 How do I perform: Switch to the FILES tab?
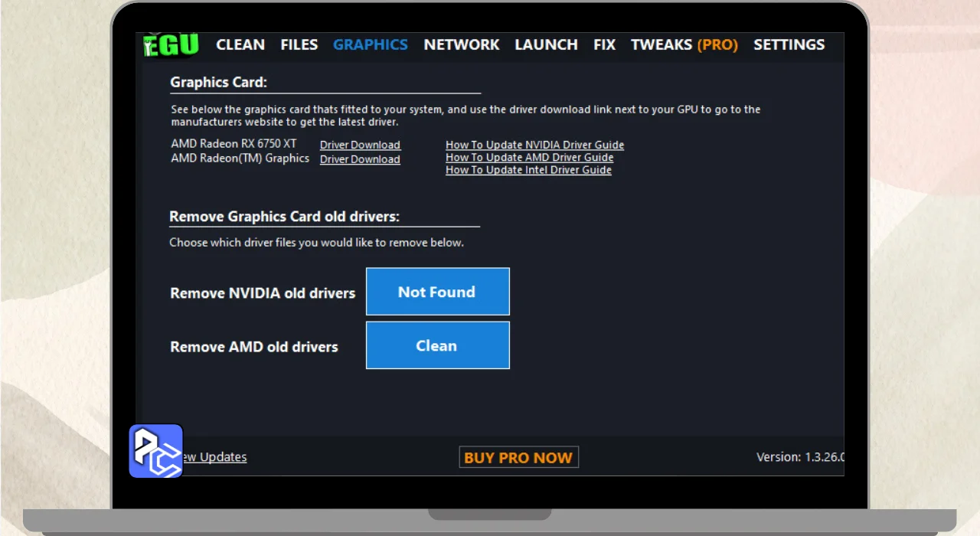pyautogui.click(x=299, y=44)
